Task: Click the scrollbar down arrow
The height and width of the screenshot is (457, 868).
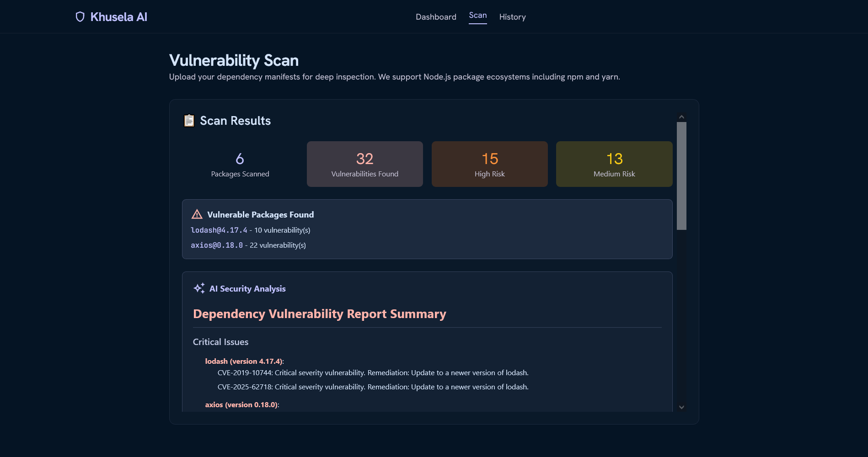Action: [681, 407]
